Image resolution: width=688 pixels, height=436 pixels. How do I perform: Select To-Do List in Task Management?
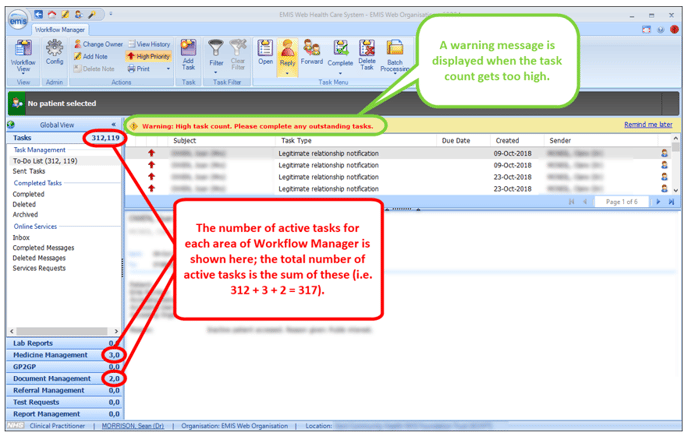click(x=45, y=160)
